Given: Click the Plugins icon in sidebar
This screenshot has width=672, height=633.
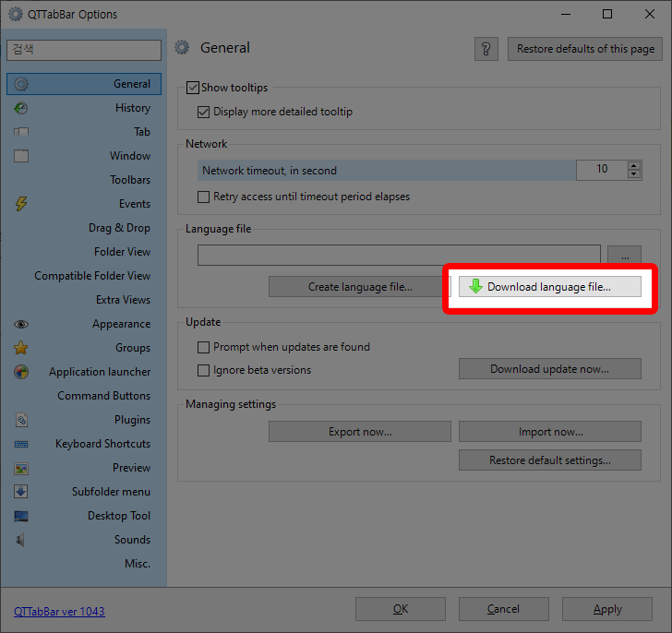Looking at the screenshot, I should click(x=21, y=420).
